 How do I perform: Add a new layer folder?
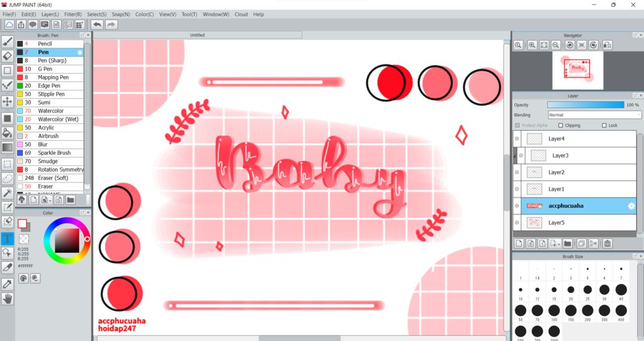pos(568,243)
